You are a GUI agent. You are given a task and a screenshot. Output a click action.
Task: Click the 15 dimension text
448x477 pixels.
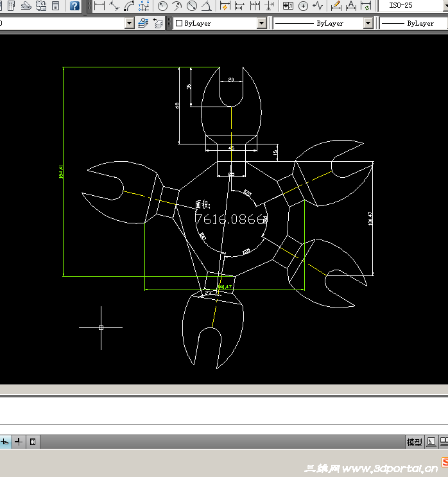[275, 153]
